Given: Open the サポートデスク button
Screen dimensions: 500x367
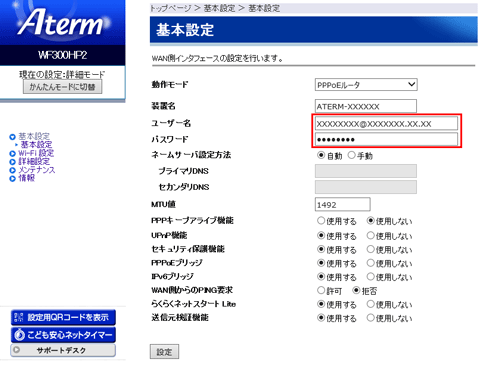Looking at the screenshot, I should (x=63, y=350).
